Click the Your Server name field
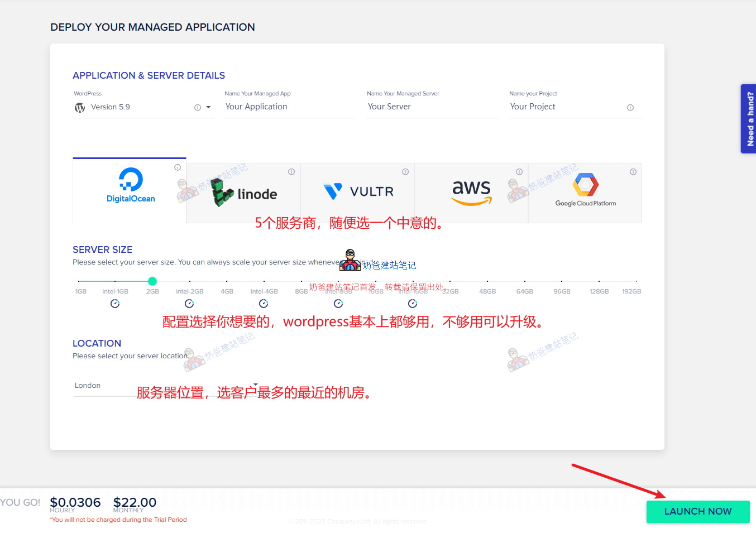 pos(432,107)
